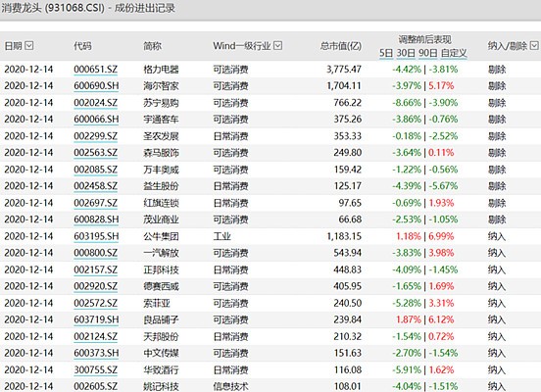Click the market value 1,183.15 cell
This screenshot has width=541, height=392.
(x=344, y=236)
